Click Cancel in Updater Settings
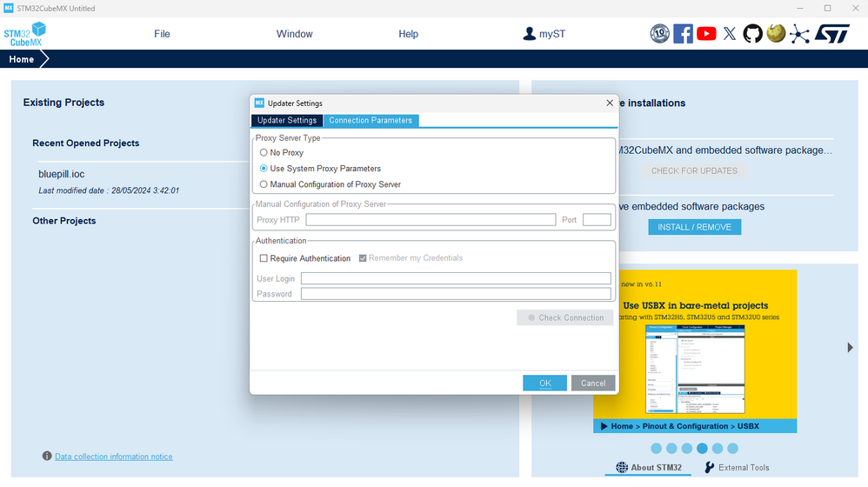Viewport: 868px width, 487px height. point(593,383)
